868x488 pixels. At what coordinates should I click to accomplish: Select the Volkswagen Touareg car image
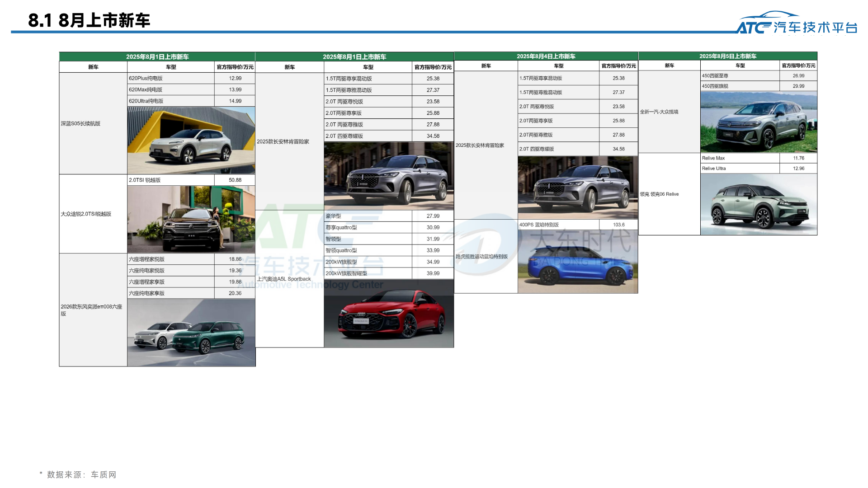click(x=191, y=219)
